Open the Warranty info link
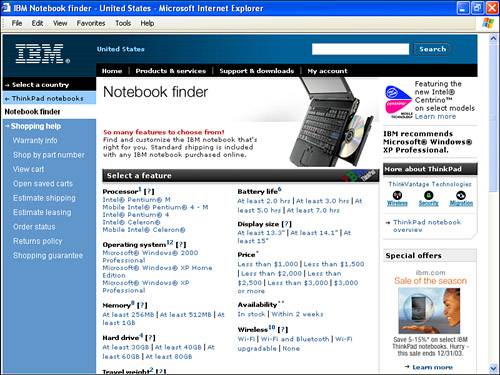 pos(35,140)
